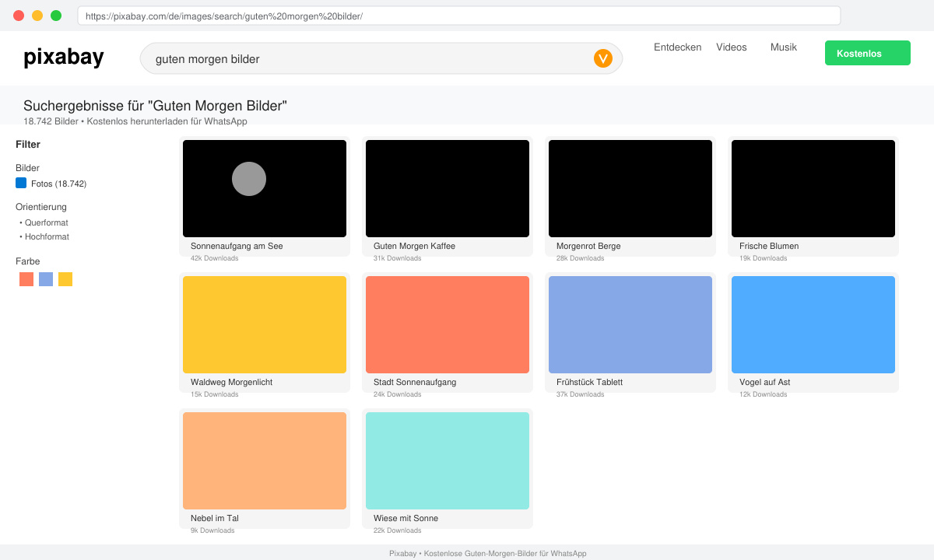The image size is (934, 560).
Task: Filter by Querformat orientation
Action: (46, 222)
